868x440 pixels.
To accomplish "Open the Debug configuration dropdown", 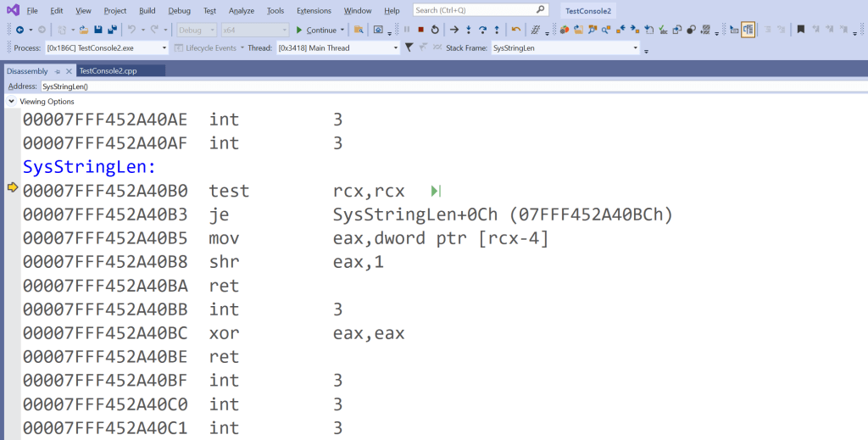I will [x=197, y=30].
